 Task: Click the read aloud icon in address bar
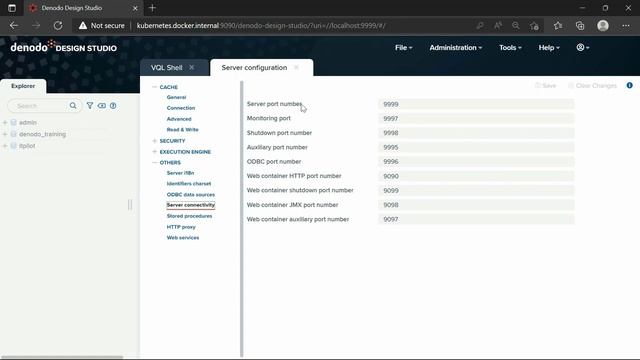coord(498,25)
